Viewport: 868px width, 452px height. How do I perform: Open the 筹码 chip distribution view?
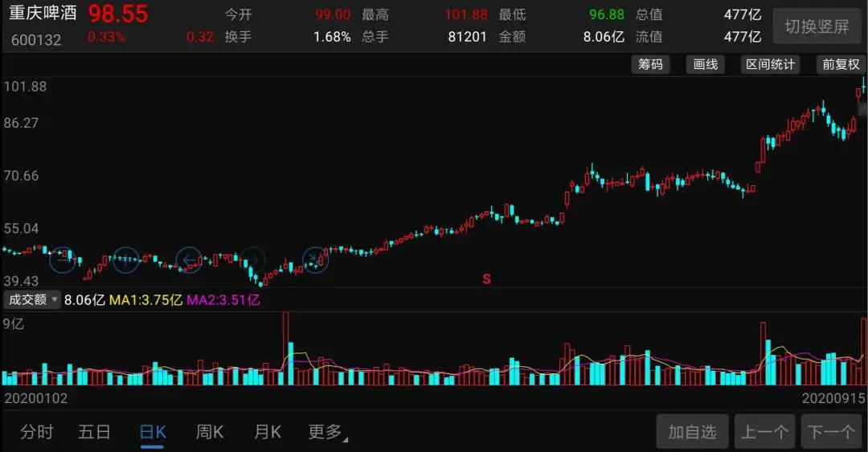650,65
